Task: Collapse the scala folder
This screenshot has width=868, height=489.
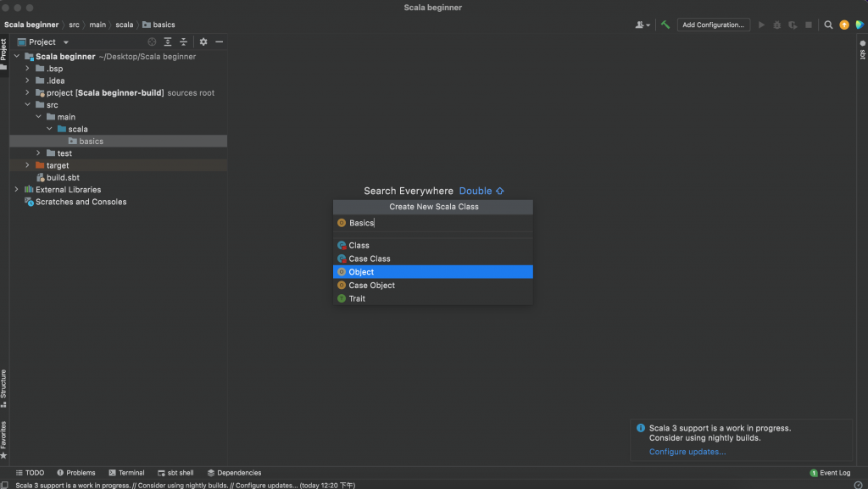Action: point(49,129)
